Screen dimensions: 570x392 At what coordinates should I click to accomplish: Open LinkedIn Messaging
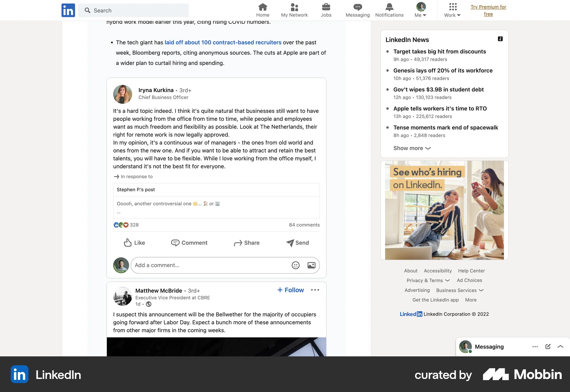click(x=357, y=10)
